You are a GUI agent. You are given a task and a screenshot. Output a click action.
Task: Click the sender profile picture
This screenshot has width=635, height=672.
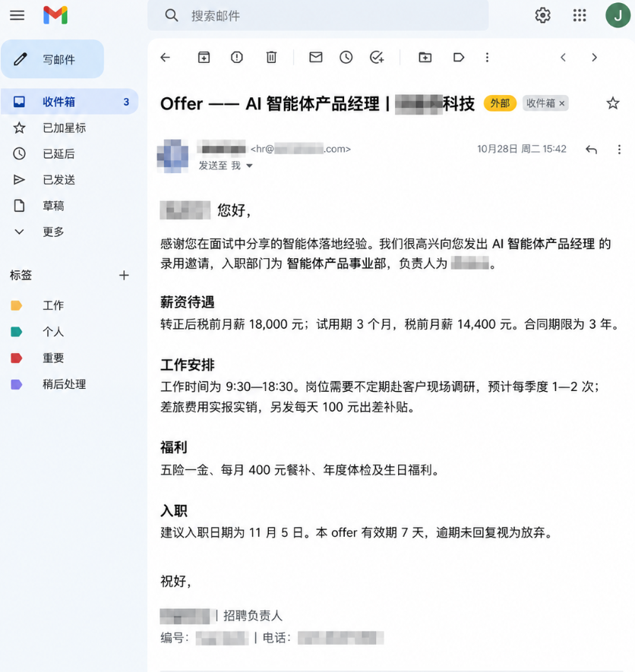pos(172,156)
